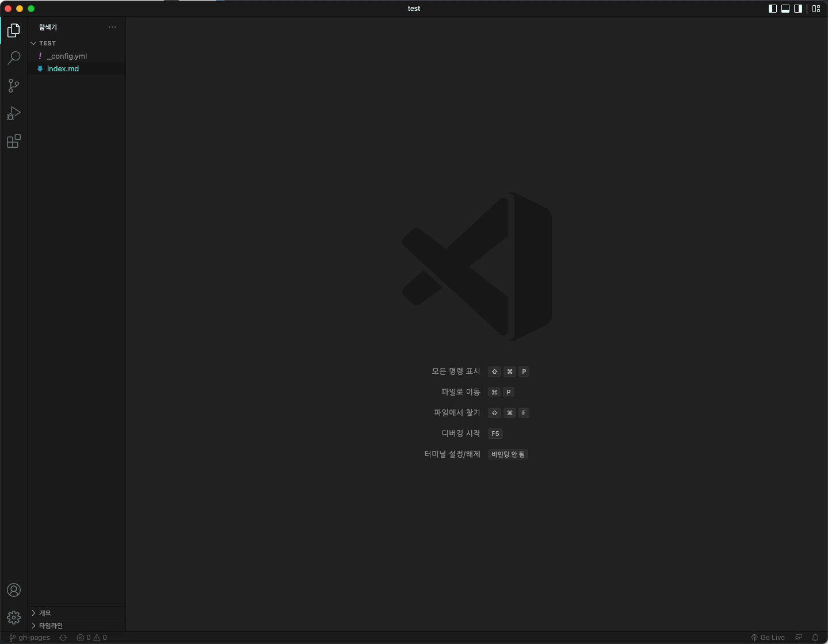The height and width of the screenshot is (644, 828).
Task: Expand the 타임라인 timeline section
Action: pyautogui.click(x=77, y=626)
